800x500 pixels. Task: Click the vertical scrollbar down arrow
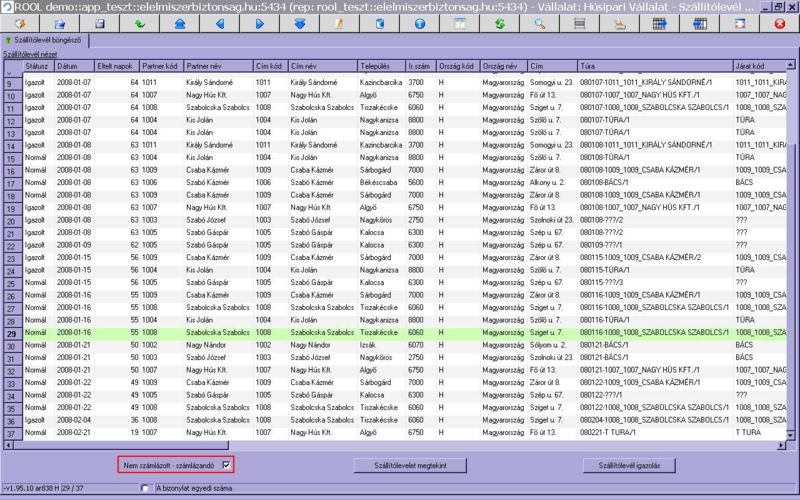793,435
